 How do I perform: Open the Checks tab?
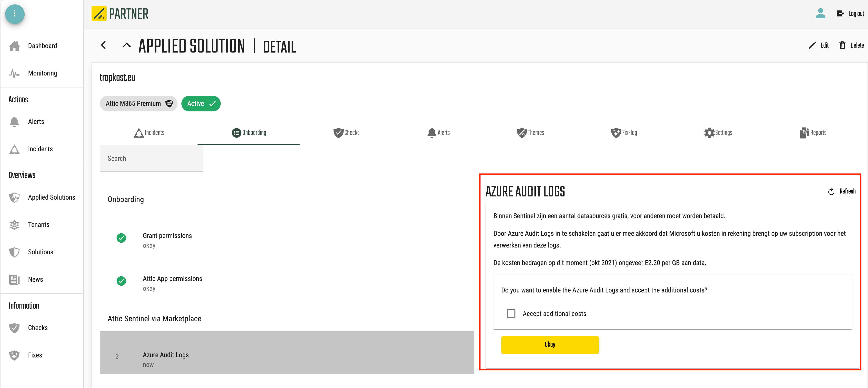[346, 133]
